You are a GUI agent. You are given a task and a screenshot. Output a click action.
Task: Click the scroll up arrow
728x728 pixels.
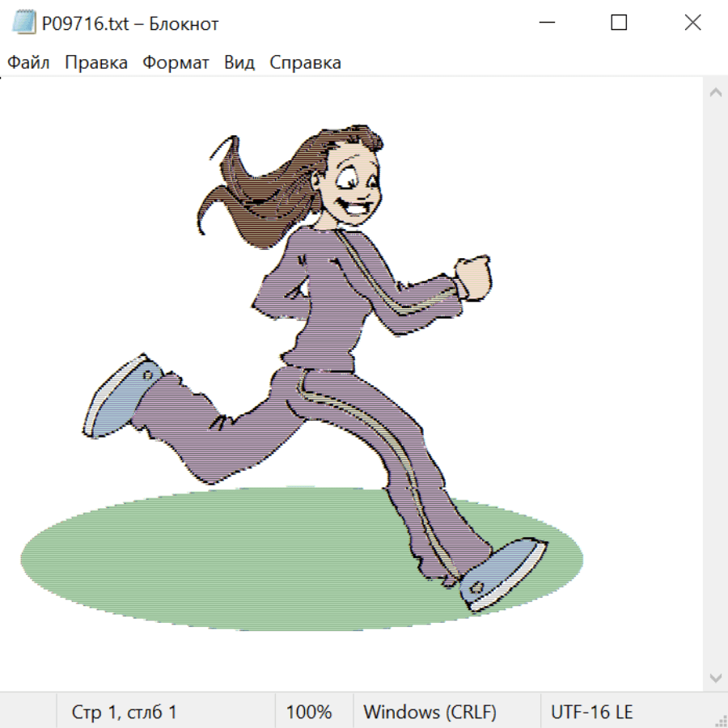pyautogui.click(x=715, y=93)
